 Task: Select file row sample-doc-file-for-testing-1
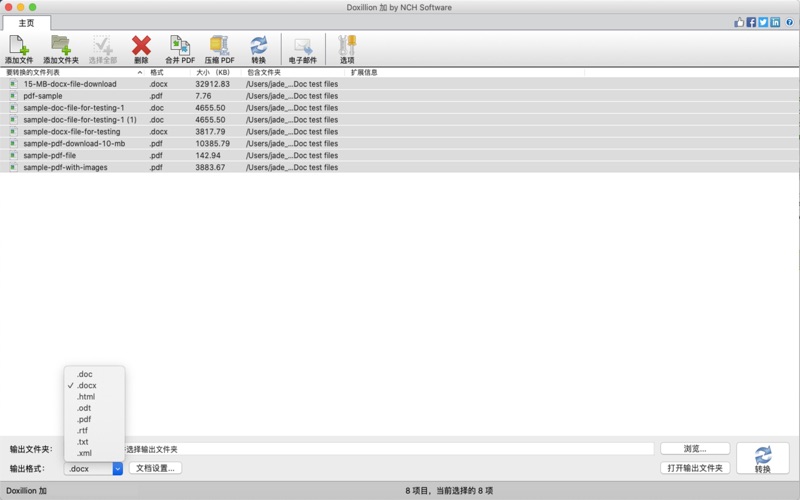[399, 108]
